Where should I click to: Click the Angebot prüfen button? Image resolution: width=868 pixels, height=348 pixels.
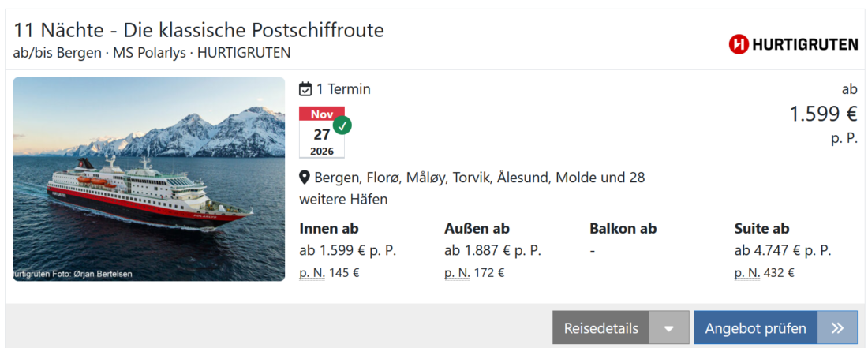tap(755, 328)
